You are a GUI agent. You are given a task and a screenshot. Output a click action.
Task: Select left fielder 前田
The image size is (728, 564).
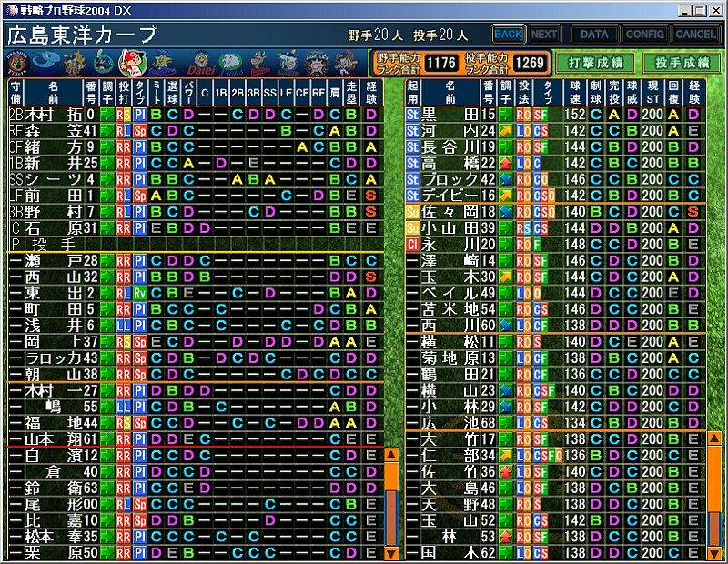coord(196,196)
